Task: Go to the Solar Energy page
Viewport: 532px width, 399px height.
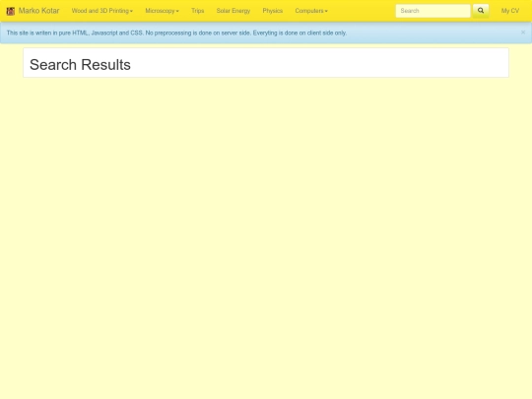Action: (233, 11)
